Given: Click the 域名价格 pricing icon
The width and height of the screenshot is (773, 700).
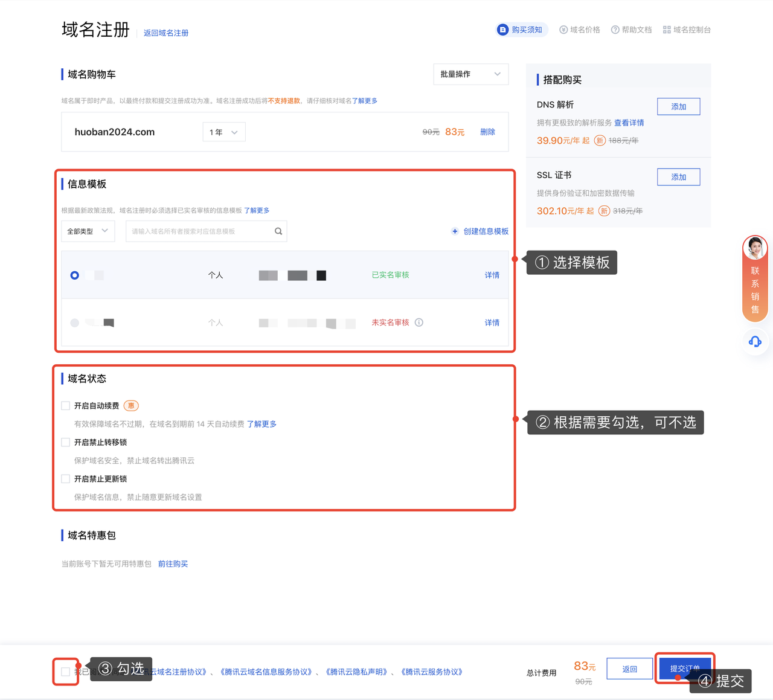Looking at the screenshot, I should (563, 30).
